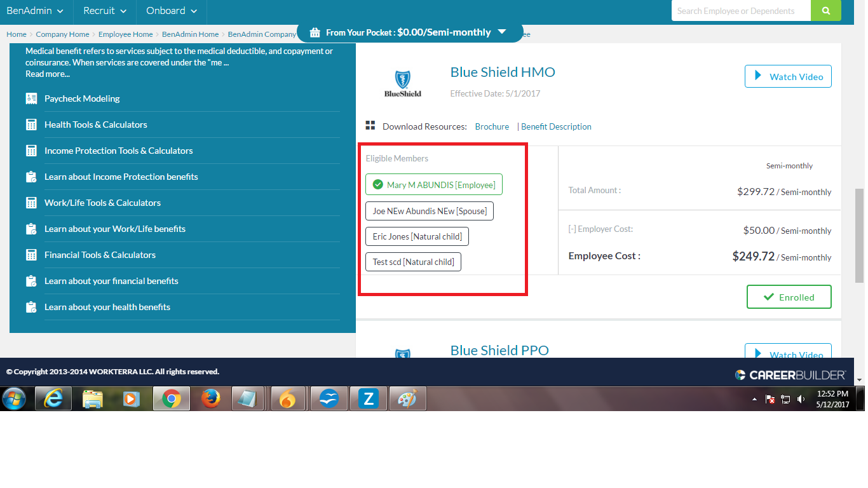
Task: Open the Blue Shield PPO plan title
Action: (x=499, y=350)
